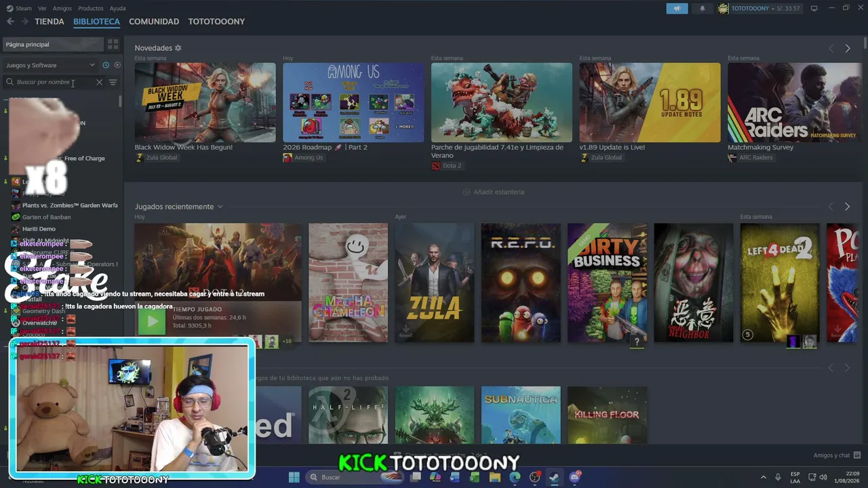Open ARC Raiders Matchmaking Survey thumbnail
This screenshot has width=868, height=488.
click(794, 102)
